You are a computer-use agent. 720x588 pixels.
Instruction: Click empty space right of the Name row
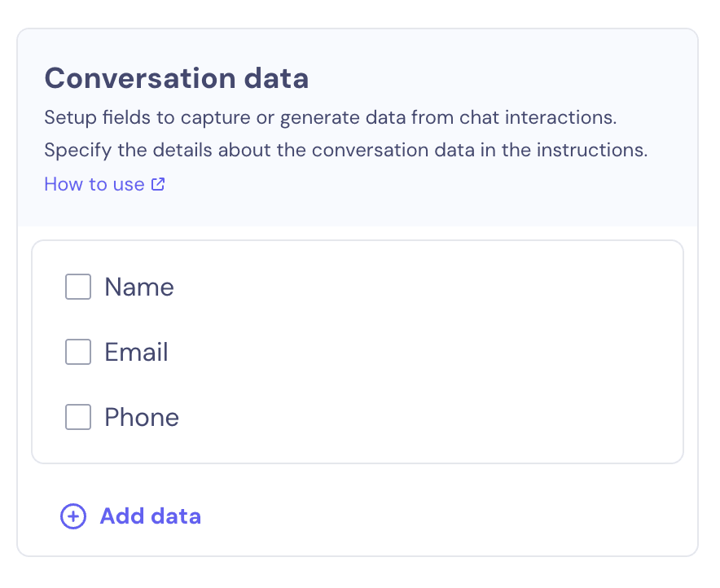[x=427, y=287]
